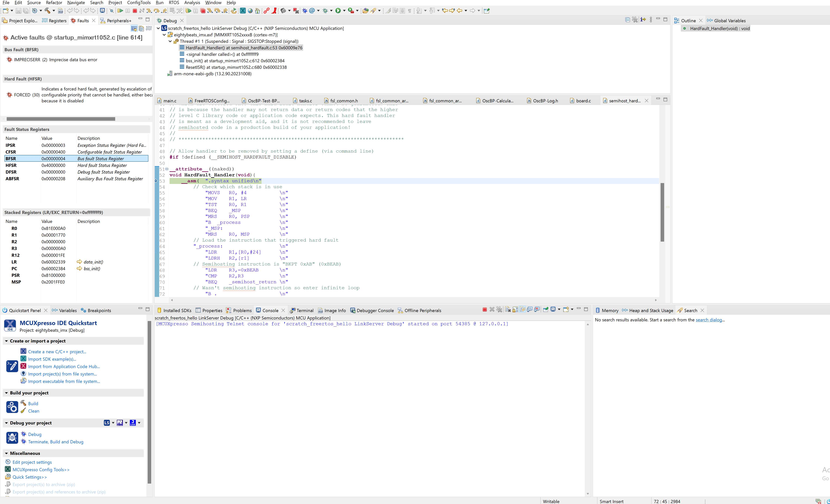The image size is (830, 504).
Task: Click the Resume (green play) debug toolbar icon
Action: pos(120,11)
